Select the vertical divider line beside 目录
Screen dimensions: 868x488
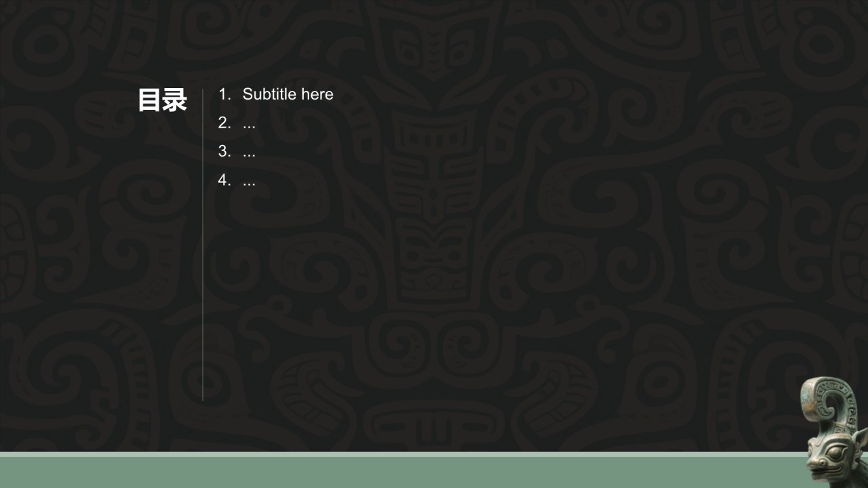tap(203, 244)
